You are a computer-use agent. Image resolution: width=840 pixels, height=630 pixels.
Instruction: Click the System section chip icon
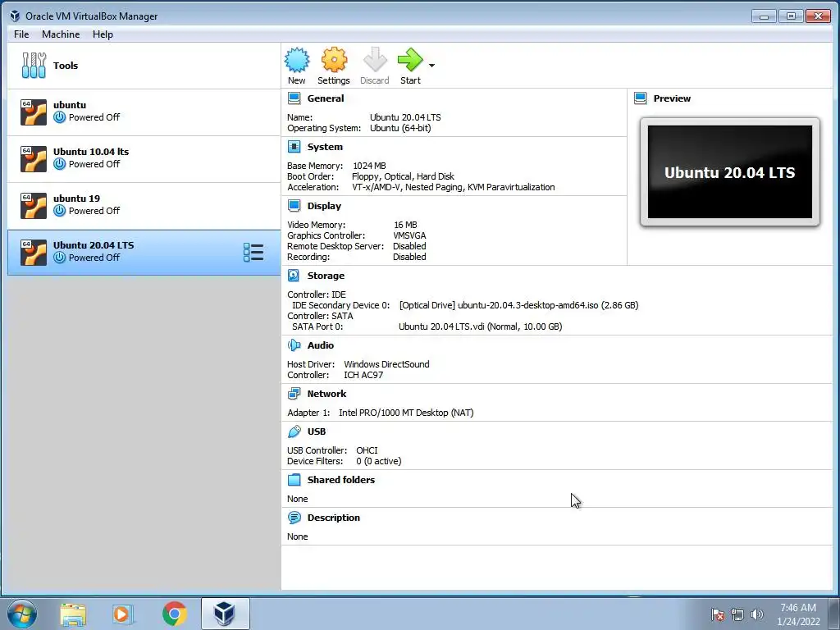coord(294,147)
